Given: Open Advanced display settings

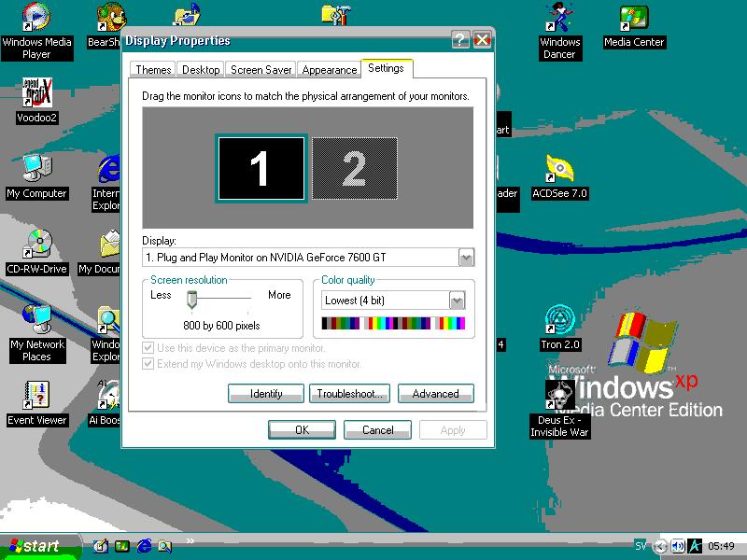Looking at the screenshot, I should pos(436,393).
